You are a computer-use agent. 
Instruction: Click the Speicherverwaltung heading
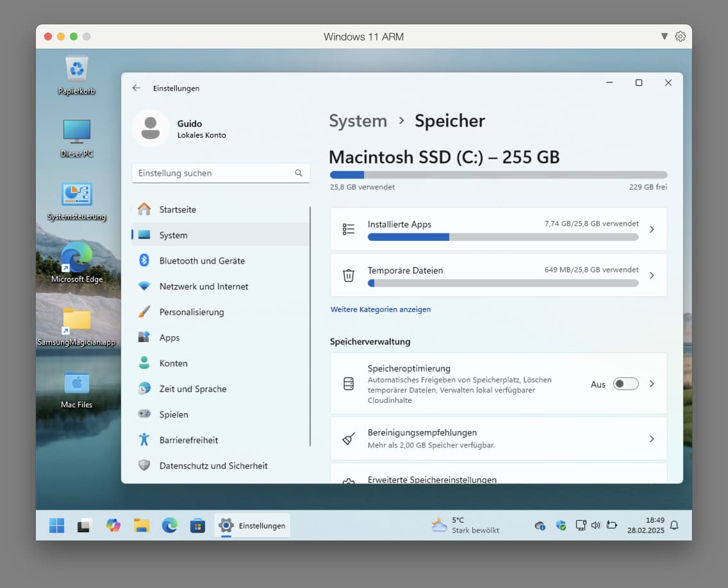click(370, 341)
